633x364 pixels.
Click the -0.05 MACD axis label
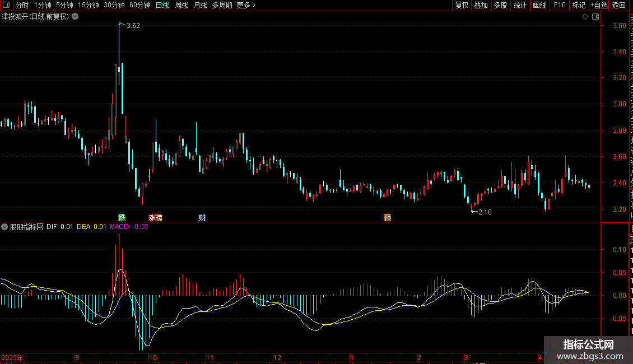(x=618, y=319)
